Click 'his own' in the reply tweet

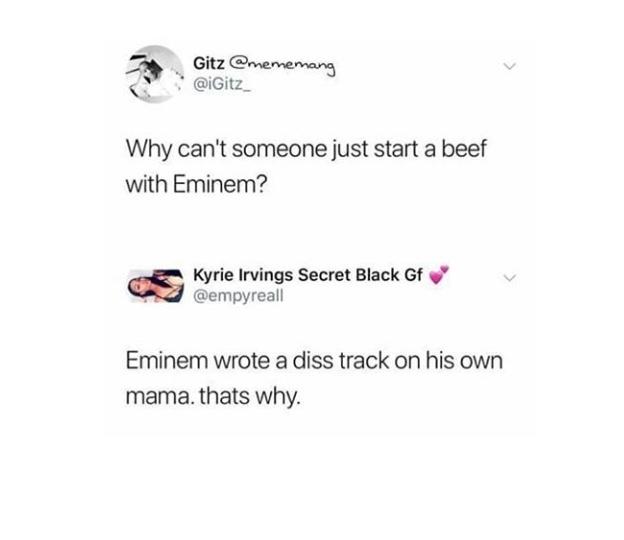click(x=464, y=360)
